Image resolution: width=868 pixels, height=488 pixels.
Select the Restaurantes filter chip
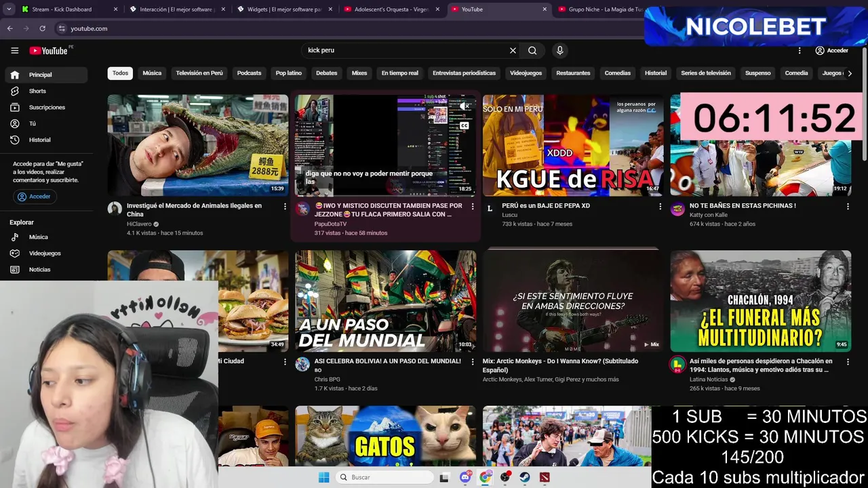(573, 73)
